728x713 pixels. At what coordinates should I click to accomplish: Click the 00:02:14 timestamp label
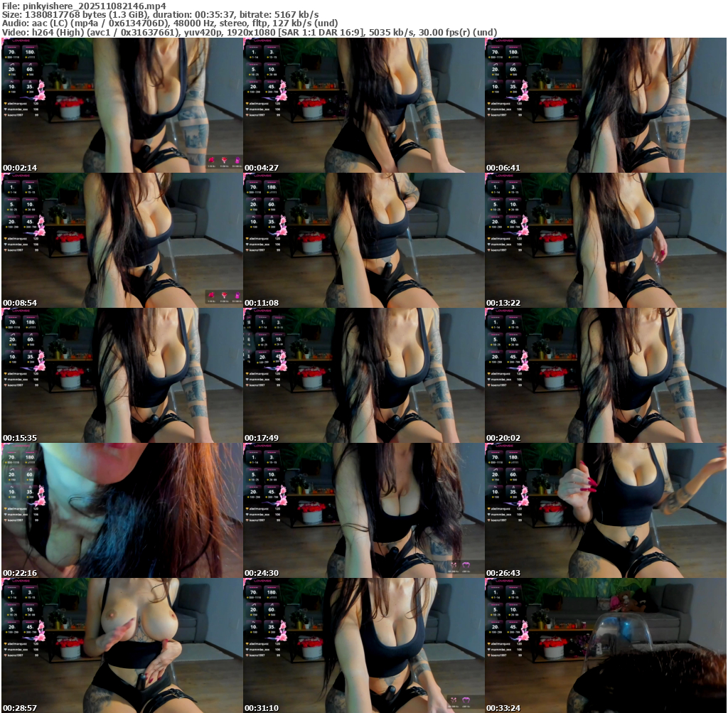click(20, 168)
